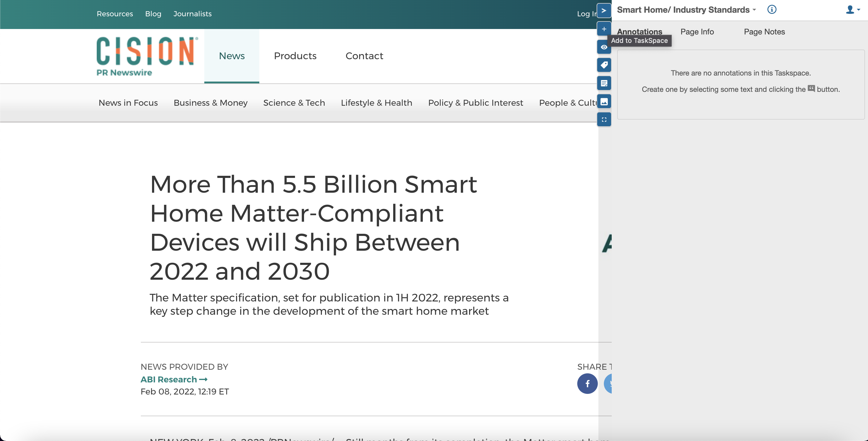
Task: Select Business & Money section
Action: (x=210, y=102)
